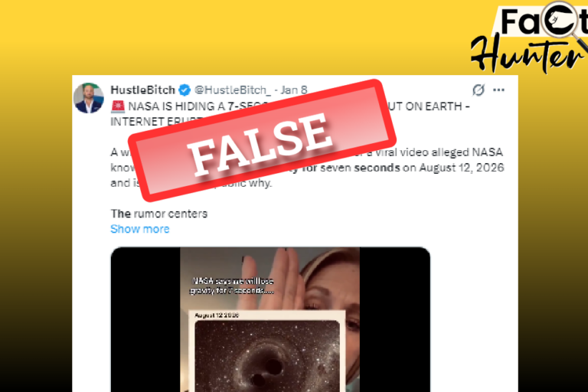Screen dimensions: 588x392
Task: Click the Fact Hunter logo
Action: pyautogui.click(x=529, y=38)
